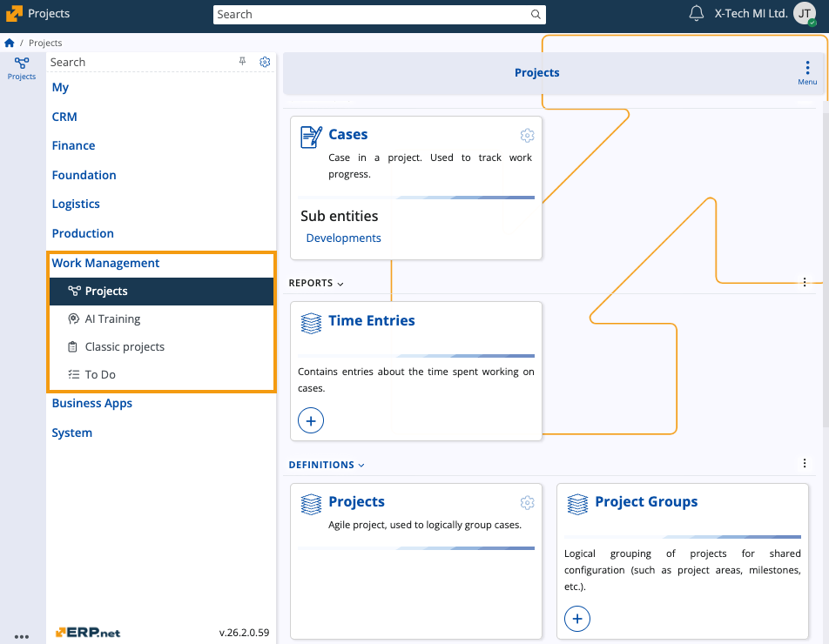The height and width of the screenshot is (644, 829).
Task: Click the three-dot Menu button
Action: click(x=807, y=72)
